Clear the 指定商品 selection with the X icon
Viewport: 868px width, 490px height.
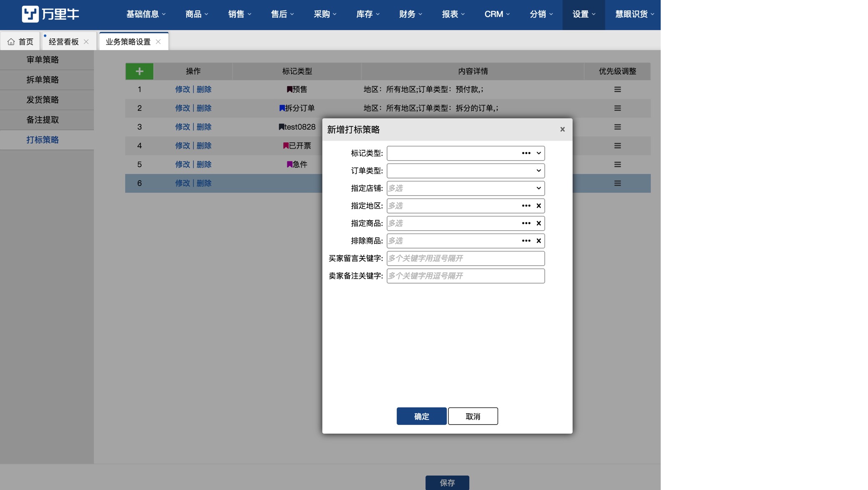pos(538,223)
